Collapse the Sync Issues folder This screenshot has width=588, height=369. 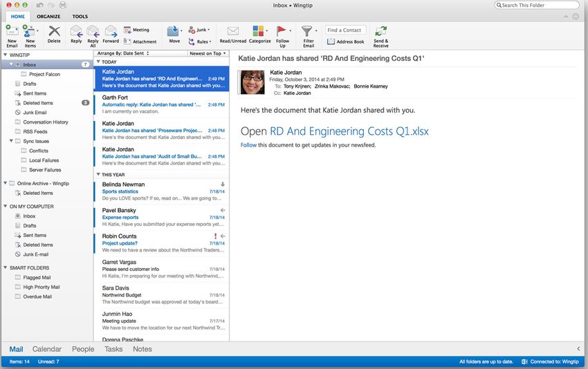[11, 141]
